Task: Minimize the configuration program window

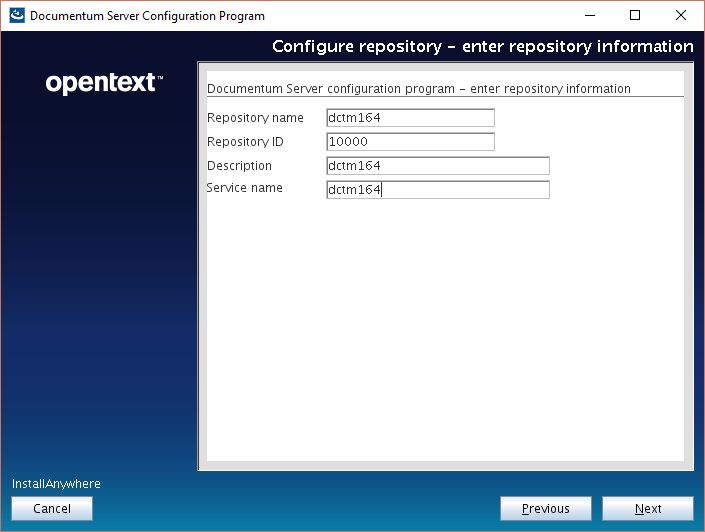Action: coord(588,16)
